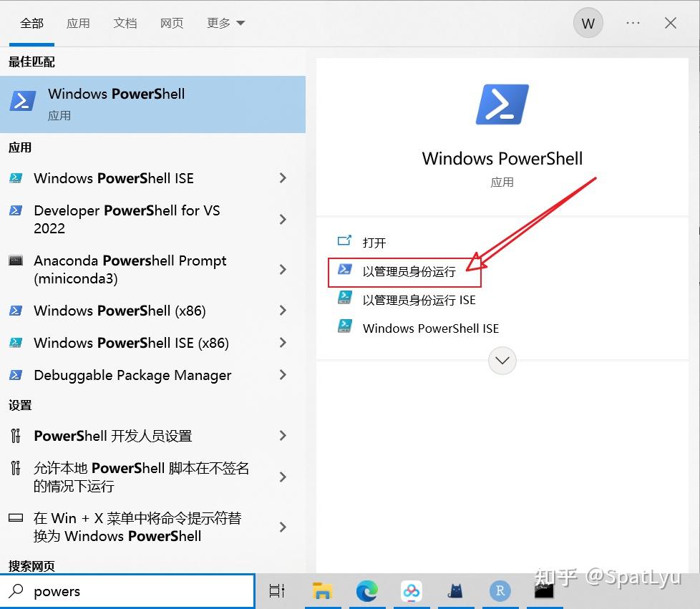The height and width of the screenshot is (609, 700).
Task: Click the magnifier icon in search box
Action: click(16, 590)
